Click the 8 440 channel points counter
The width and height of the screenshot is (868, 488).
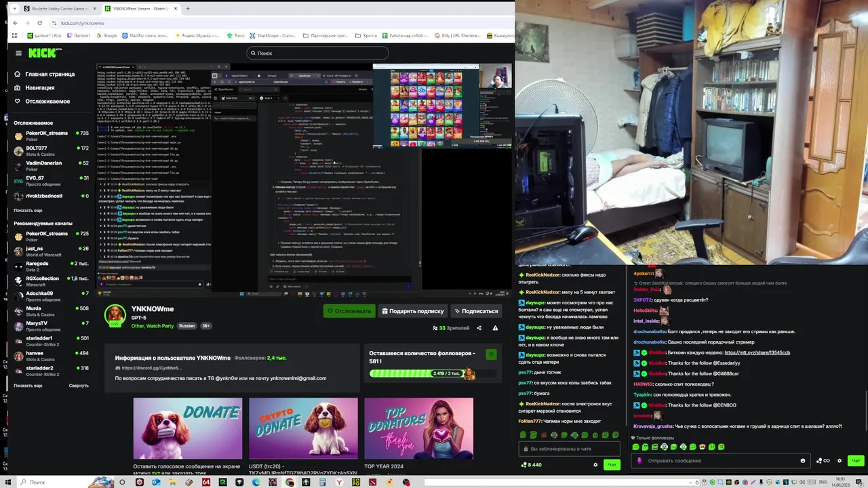[531, 465]
